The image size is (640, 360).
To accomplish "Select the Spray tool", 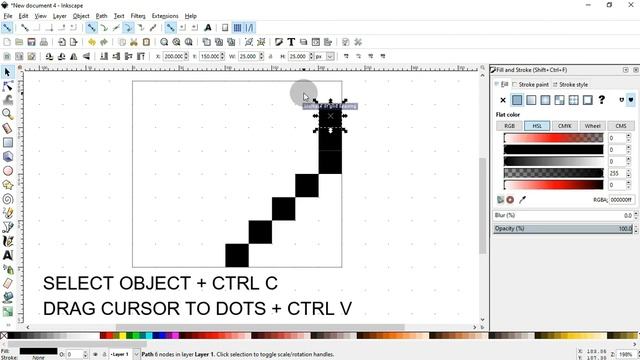I will [7, 269].
